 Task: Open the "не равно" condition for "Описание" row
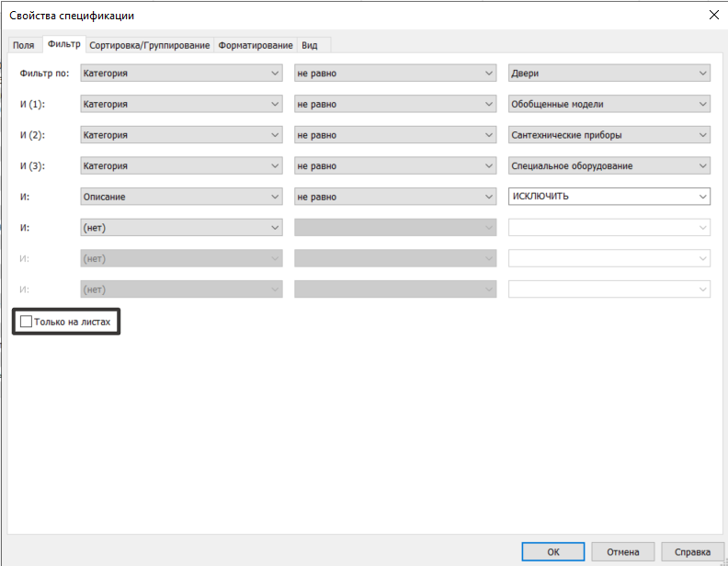click(x=395, y=197)
